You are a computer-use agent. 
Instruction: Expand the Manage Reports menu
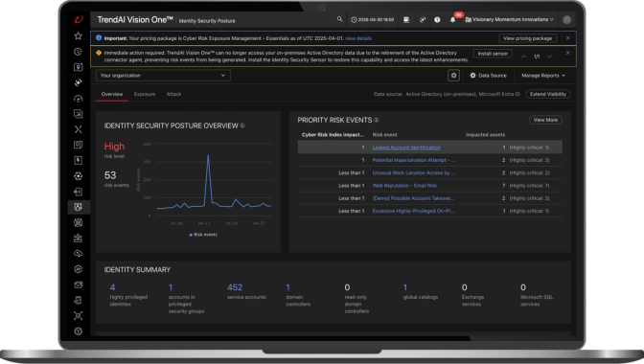click(543, 76)
